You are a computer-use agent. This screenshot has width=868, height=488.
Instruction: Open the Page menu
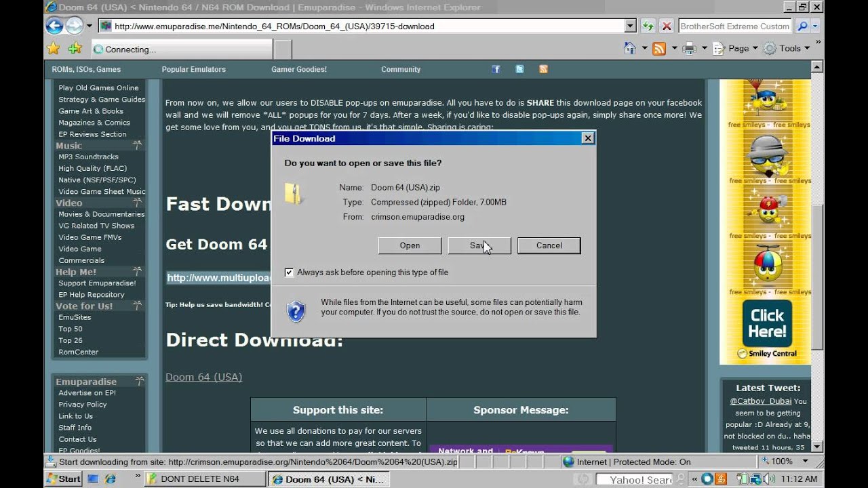tap(736, 48)
